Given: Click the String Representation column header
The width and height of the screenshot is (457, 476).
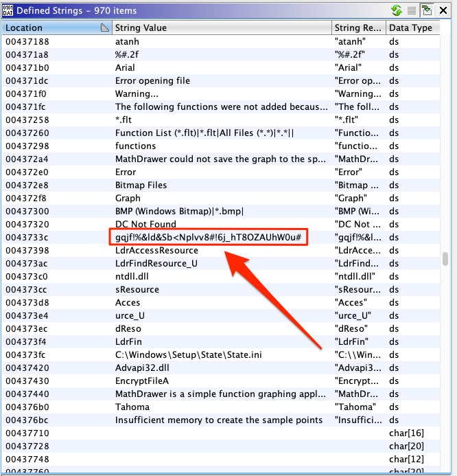Looking at the screenshot, I should point(357,28).
